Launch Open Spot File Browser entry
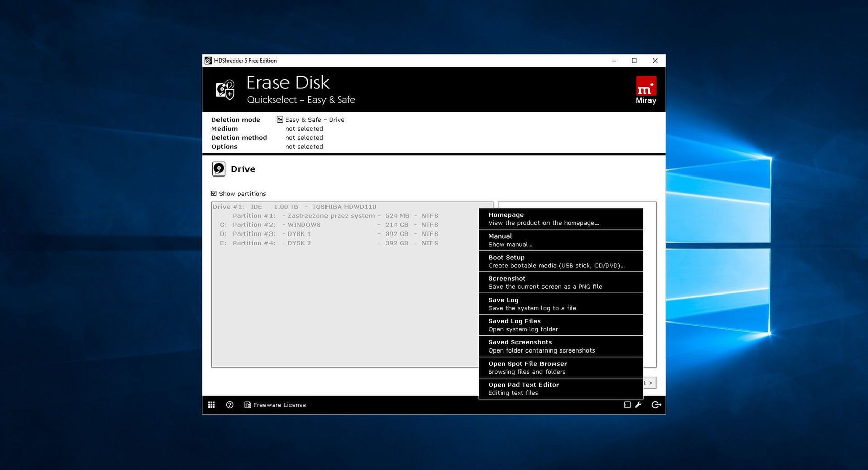Screen dimensions: 868x470 click(x=561, y=367)
